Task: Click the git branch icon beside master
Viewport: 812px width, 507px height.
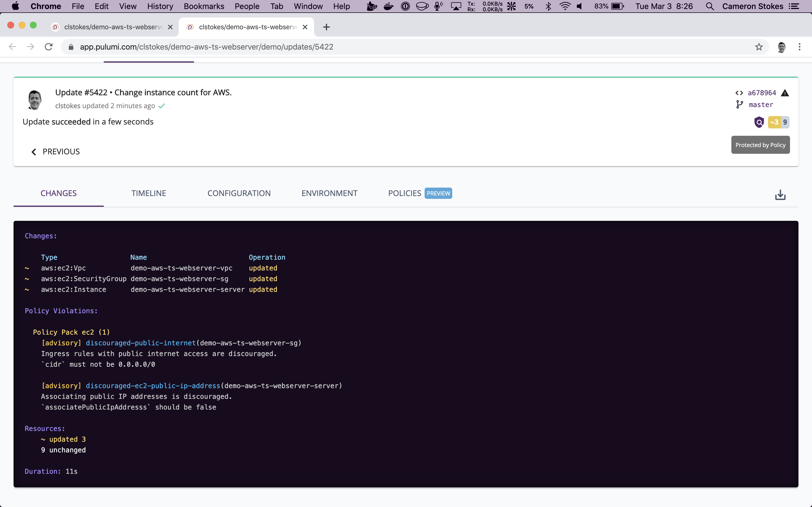Action: click(x=740, y=104)
